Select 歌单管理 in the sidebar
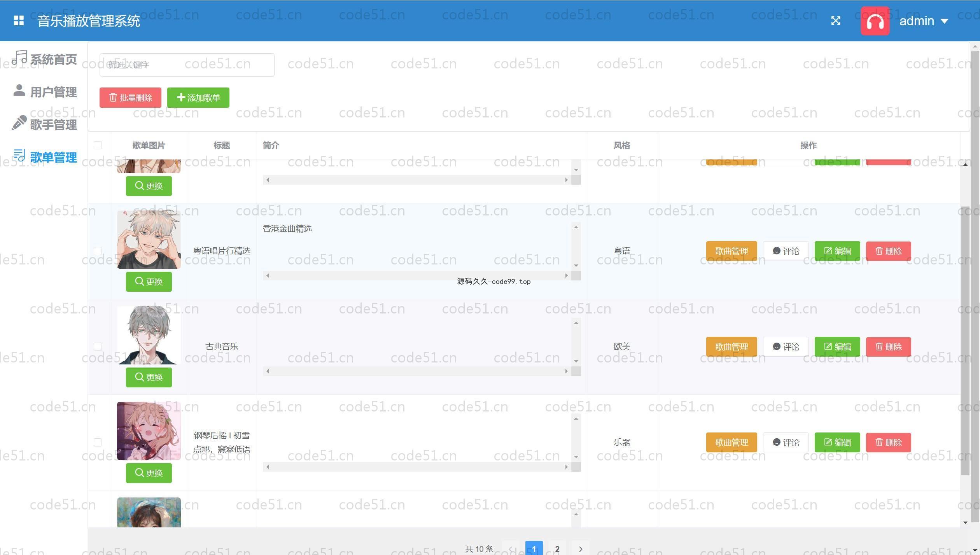The width and height of the screenshot is (980, 555). pos(44,157)
